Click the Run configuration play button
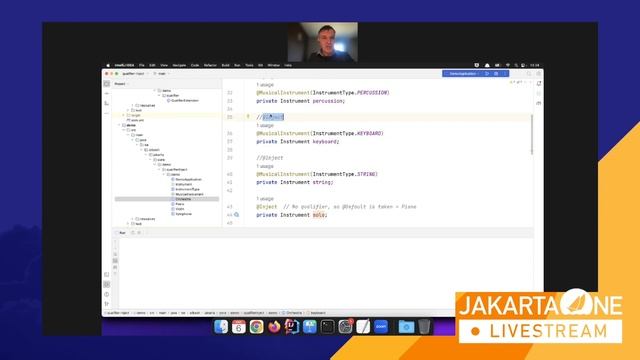The height and width of the screenshot is (360, 640). click(487, 74)
